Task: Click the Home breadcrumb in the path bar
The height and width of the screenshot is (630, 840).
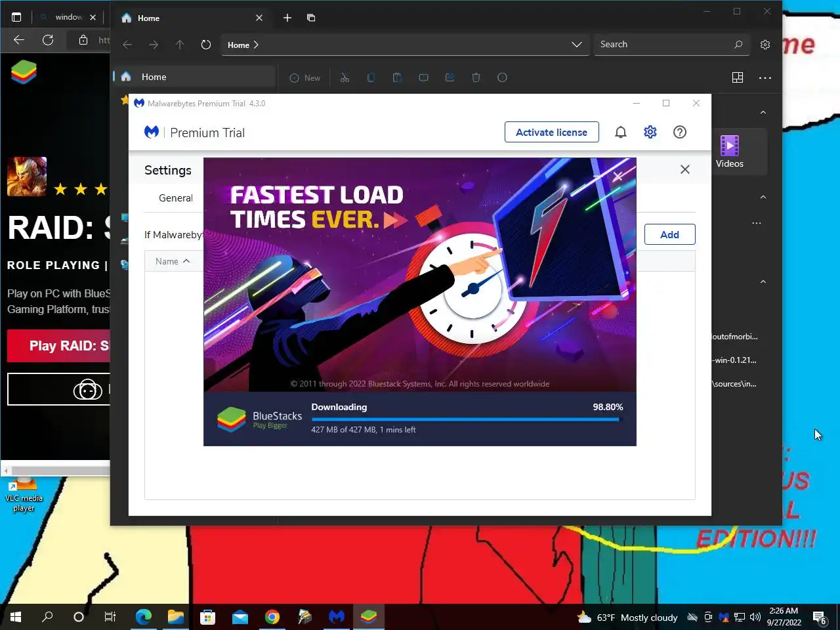Action: pos(238,45)
